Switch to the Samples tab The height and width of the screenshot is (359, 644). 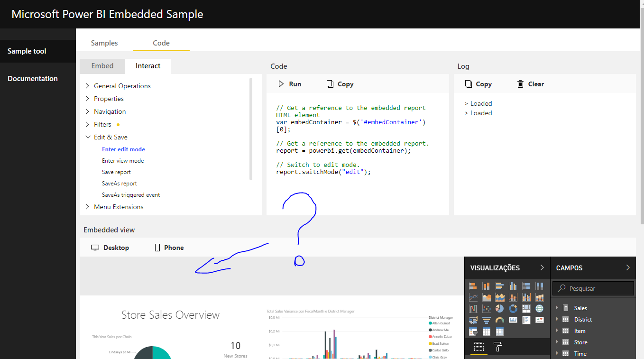[104, 43]
